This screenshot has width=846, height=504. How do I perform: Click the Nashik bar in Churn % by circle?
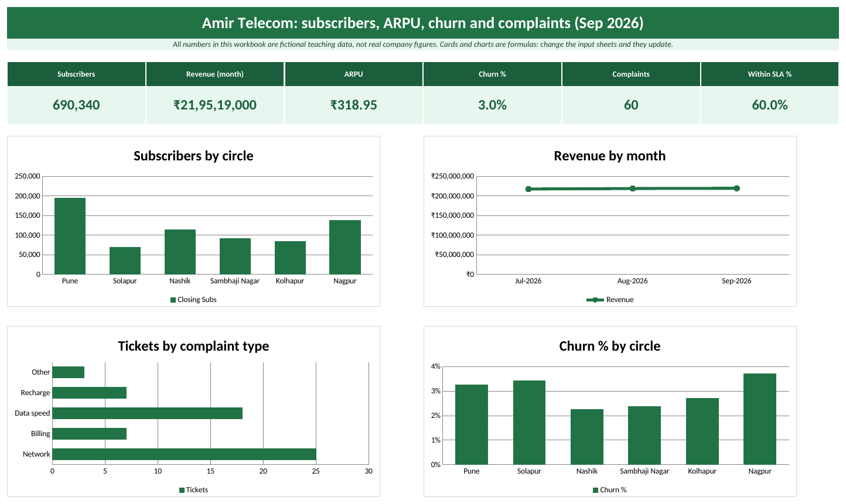click(x=587, y=437)
